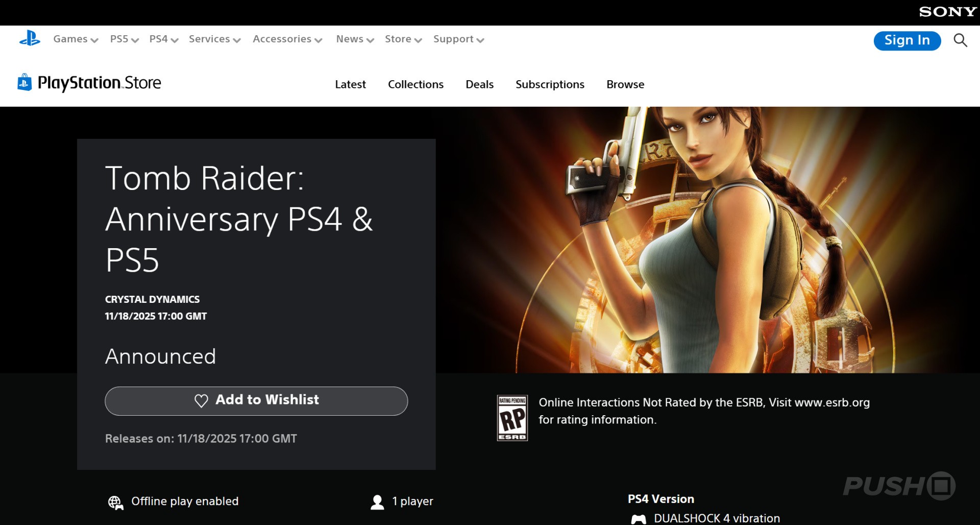Go to the Deals tab
Viewport: 980px width, 525px height.
pos(479,84)
